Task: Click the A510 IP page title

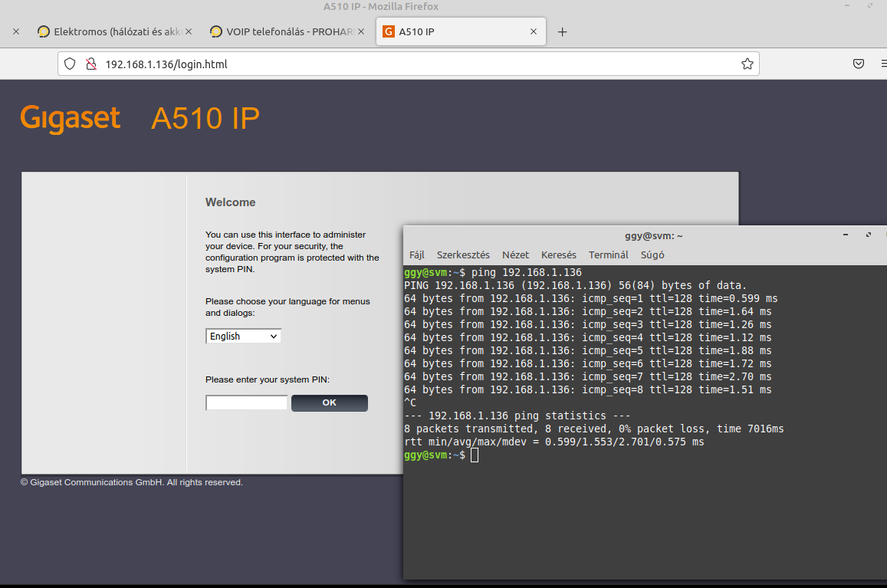Action: (205, 118)
